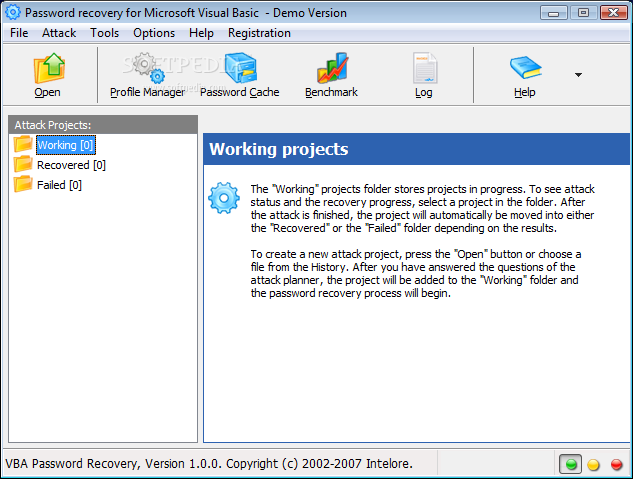
Task: Click the Working folder icon
Action: click(x=23, y=144)
